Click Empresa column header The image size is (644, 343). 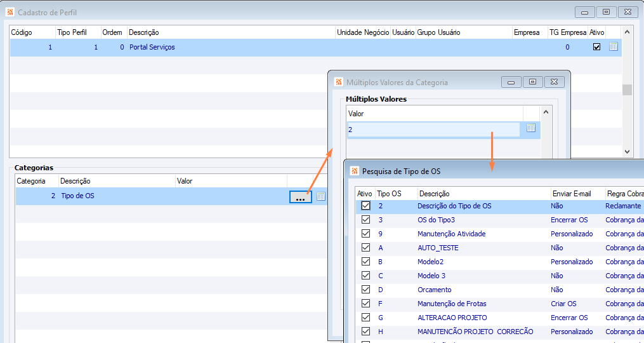(x=530, y=32)
